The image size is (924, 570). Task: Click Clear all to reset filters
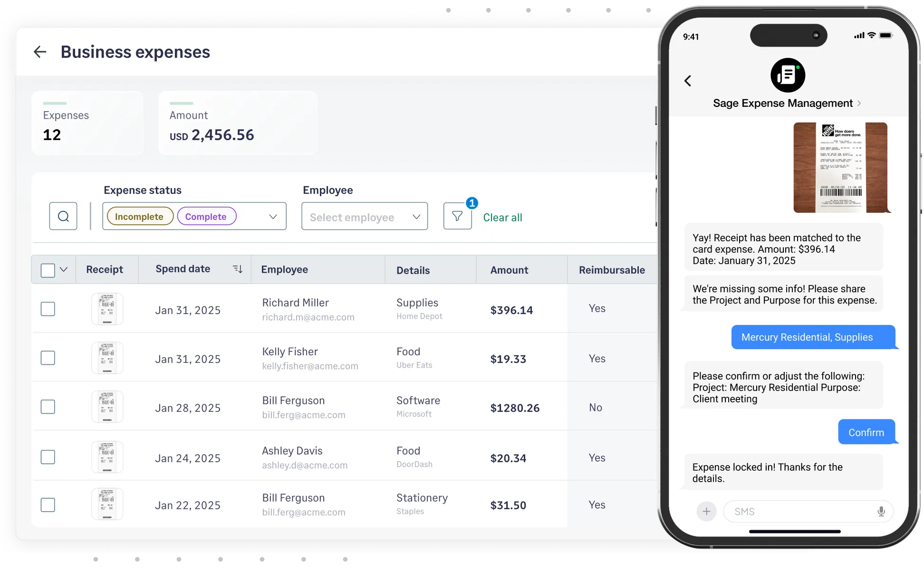click(502, 218)
